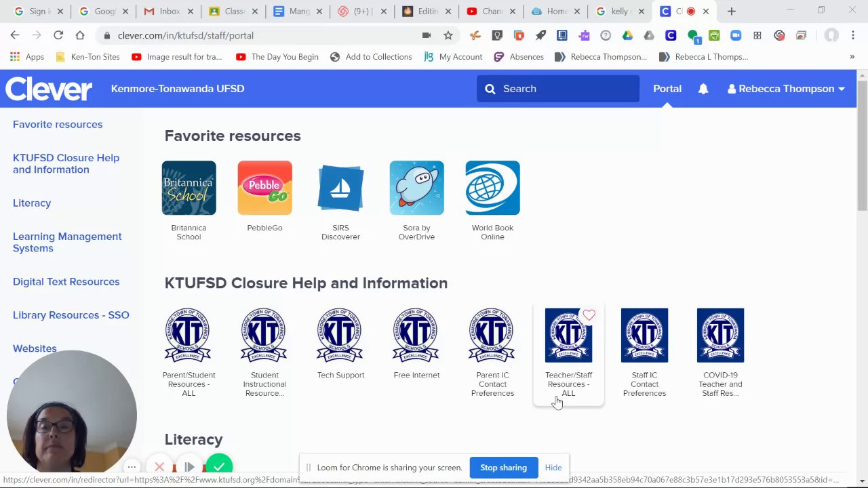Go to the Portal tab

pos(667,89)
